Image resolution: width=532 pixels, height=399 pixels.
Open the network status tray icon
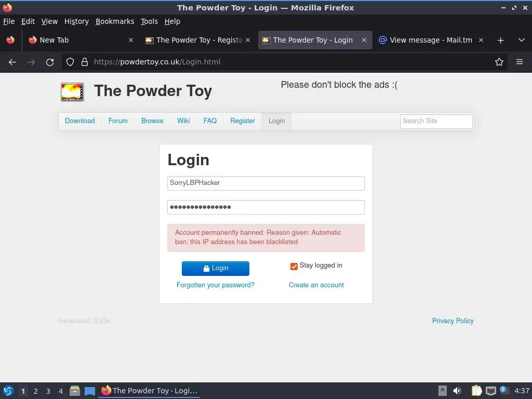point(490,391)
